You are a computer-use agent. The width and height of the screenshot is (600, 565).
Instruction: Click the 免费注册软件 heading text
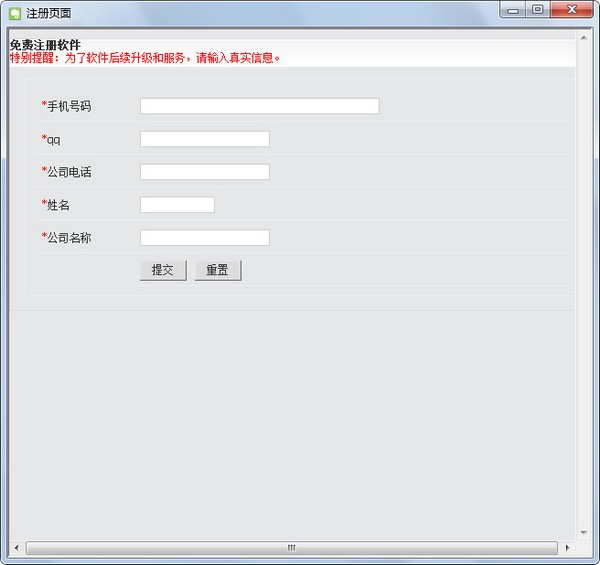(45, 45)
